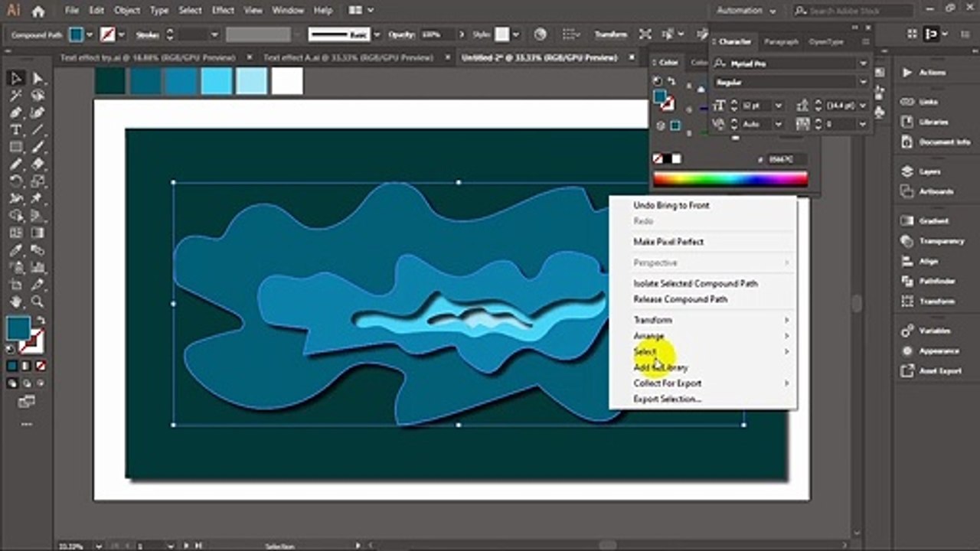
Task: Switch to the Text effect A.ai tab
Action: tap(348, 57)
